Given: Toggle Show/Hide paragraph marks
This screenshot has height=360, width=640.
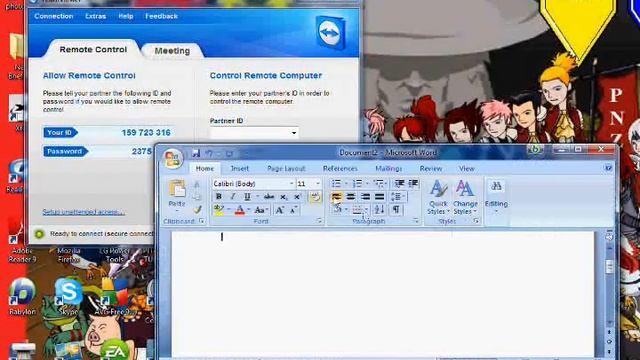Looking at the screenshot, I should pos(396,210).
